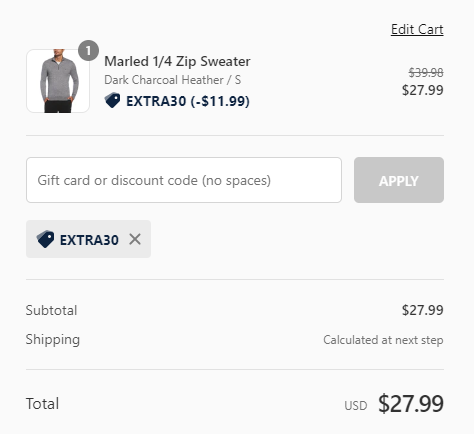Click the subtotal amount $27.99
The image size is (474, 434).
click(x=423, y=310)
